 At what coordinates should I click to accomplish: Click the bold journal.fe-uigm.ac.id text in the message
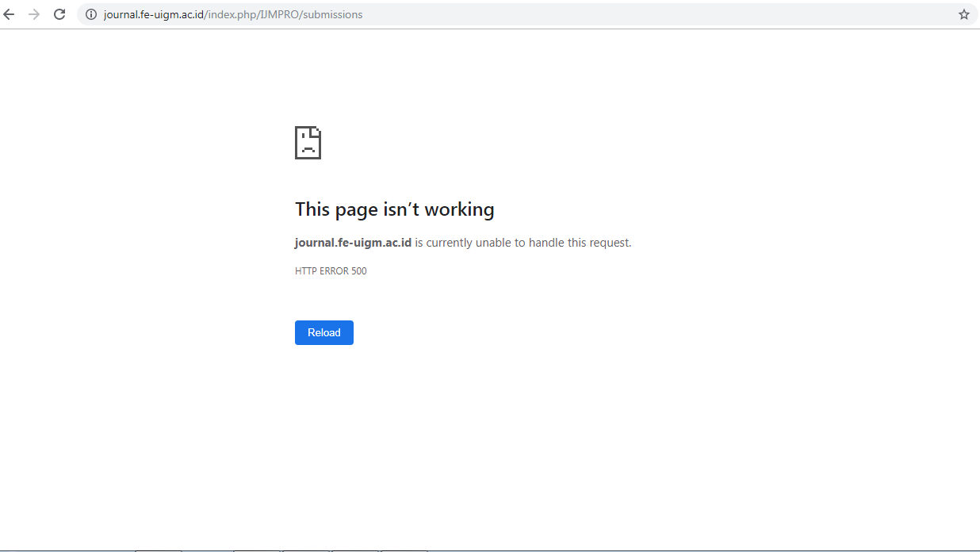click(353, 243)
